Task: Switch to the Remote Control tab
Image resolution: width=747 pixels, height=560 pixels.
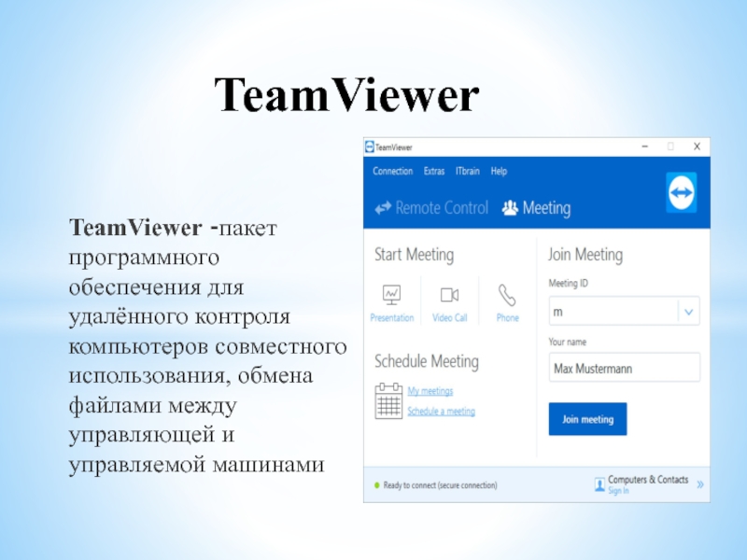Action: coord(431,208)
